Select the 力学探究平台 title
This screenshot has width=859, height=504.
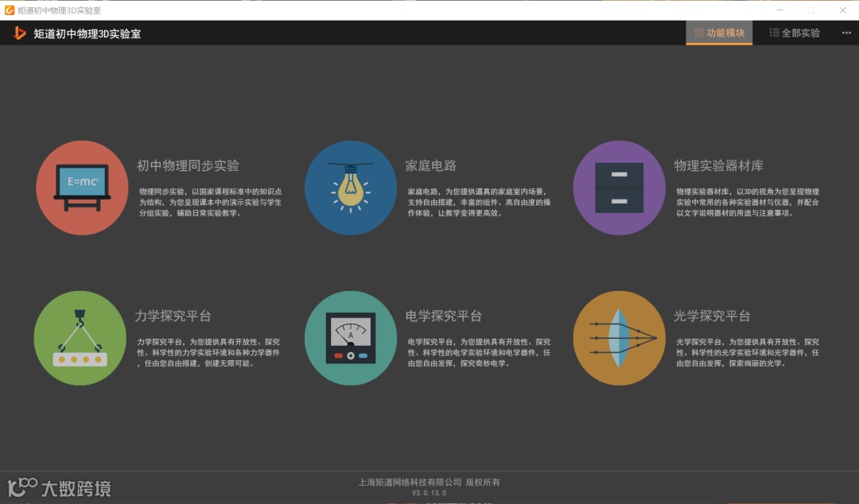click(173, 316)
